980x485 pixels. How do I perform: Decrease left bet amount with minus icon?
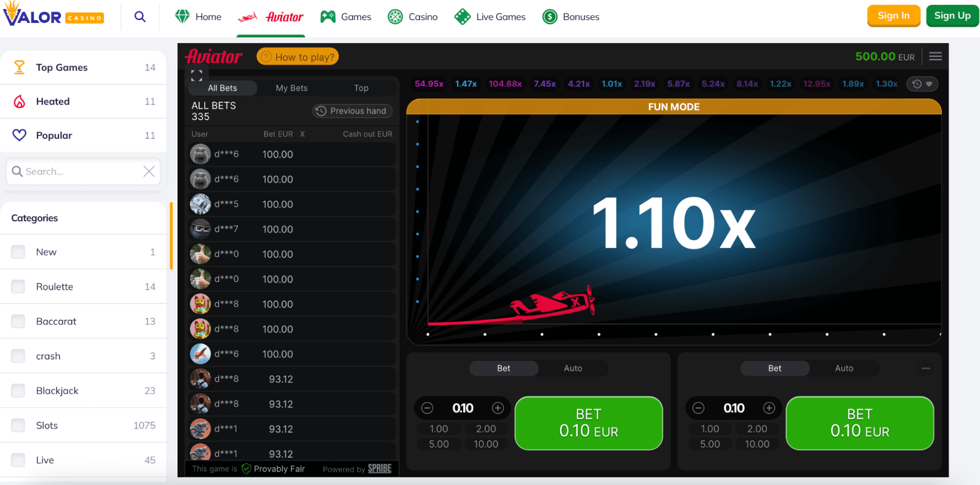[427, 408]
